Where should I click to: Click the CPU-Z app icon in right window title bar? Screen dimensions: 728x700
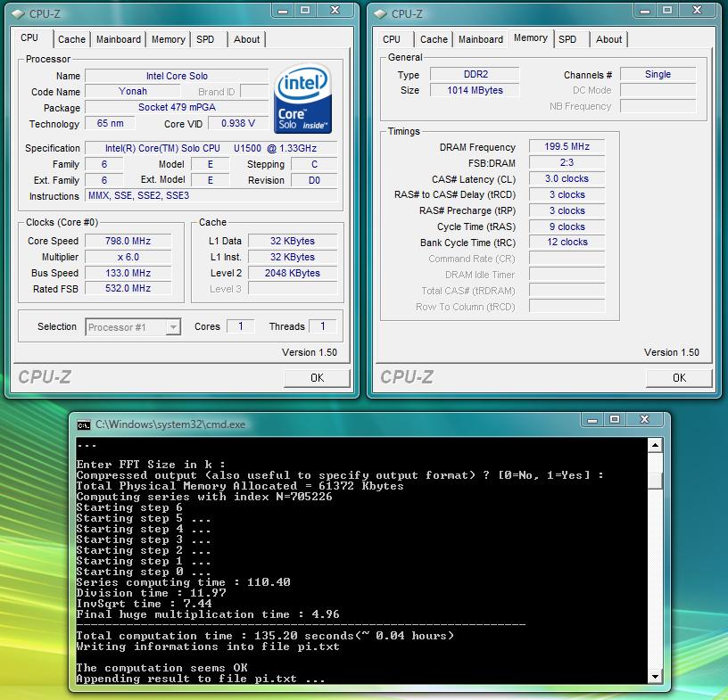pyautogui.click(x=380, y=14)
